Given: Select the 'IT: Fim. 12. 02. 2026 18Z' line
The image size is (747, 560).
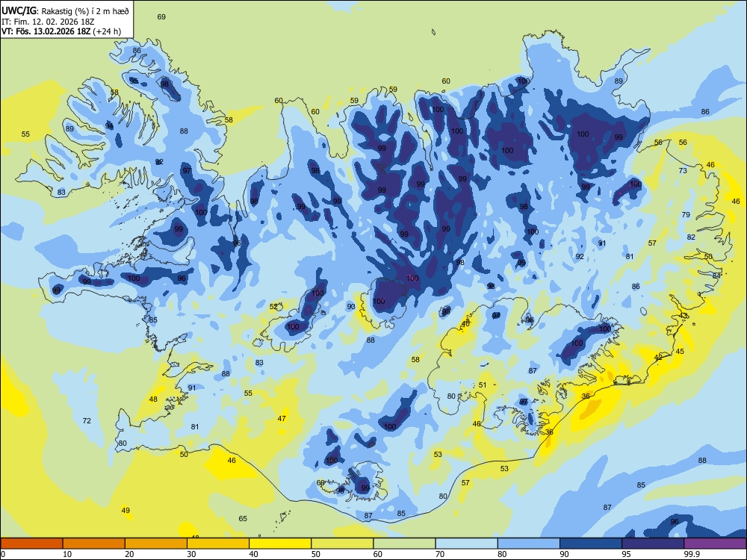Looking at the screenshot, I should [x=48, y=22].
